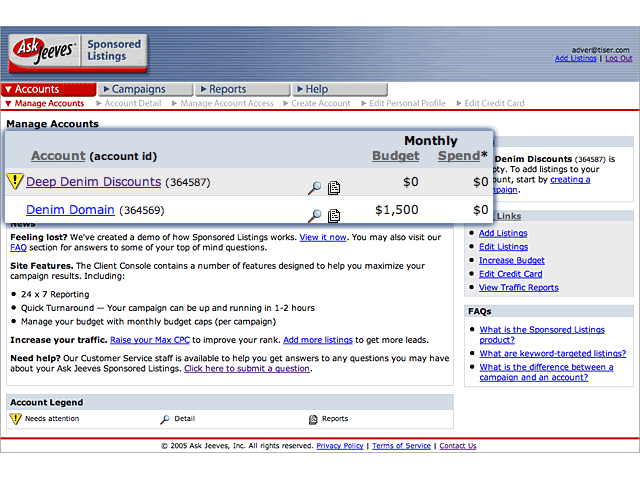
Task: Click the Needs attention legend icon
Action: pyautogui.click(x=15, y=419)
